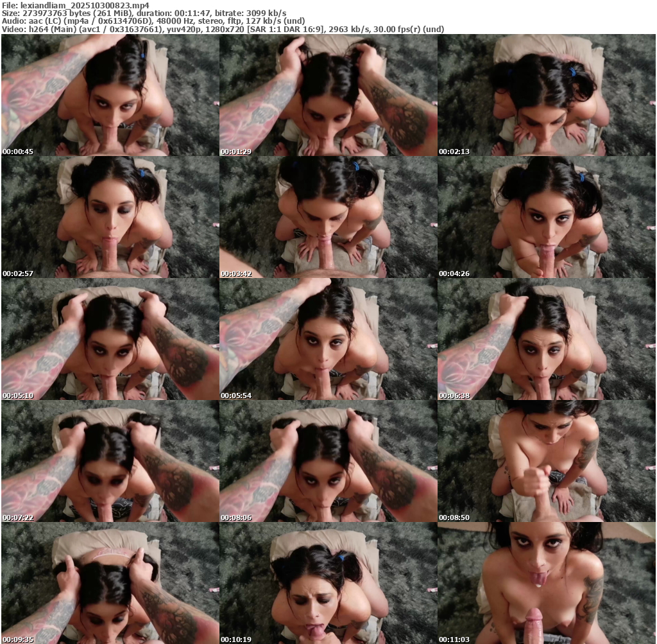Screen dimensions: 657x644
Task: Click the thumbnail at timestamp 00:00:45
Action: point(110,95)
